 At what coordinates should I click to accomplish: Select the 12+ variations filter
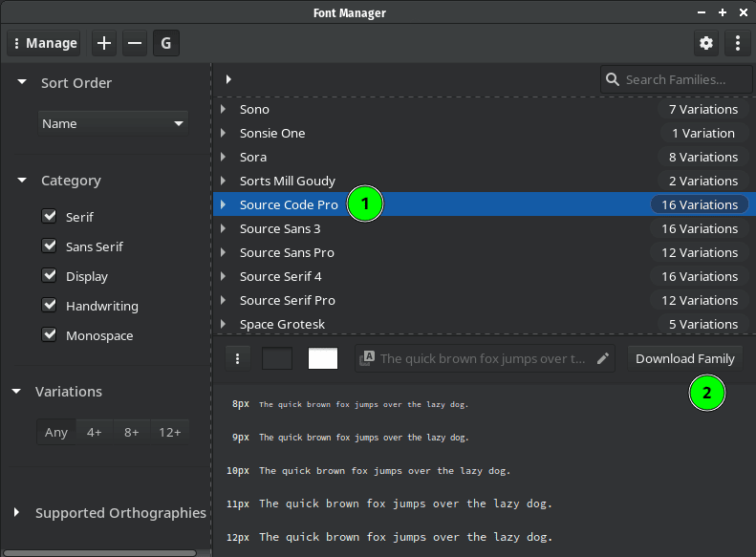pos(170,432)
